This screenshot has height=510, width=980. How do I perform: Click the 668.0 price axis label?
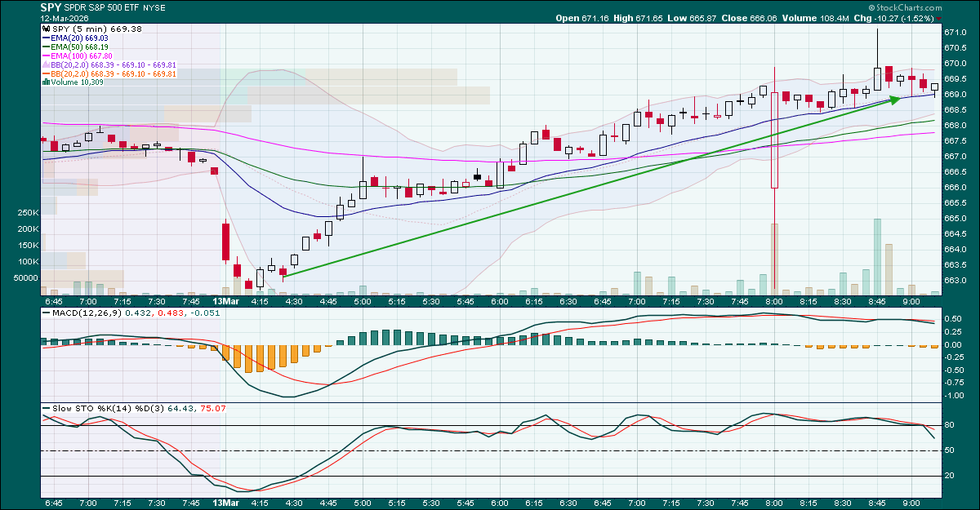(956, 126)
